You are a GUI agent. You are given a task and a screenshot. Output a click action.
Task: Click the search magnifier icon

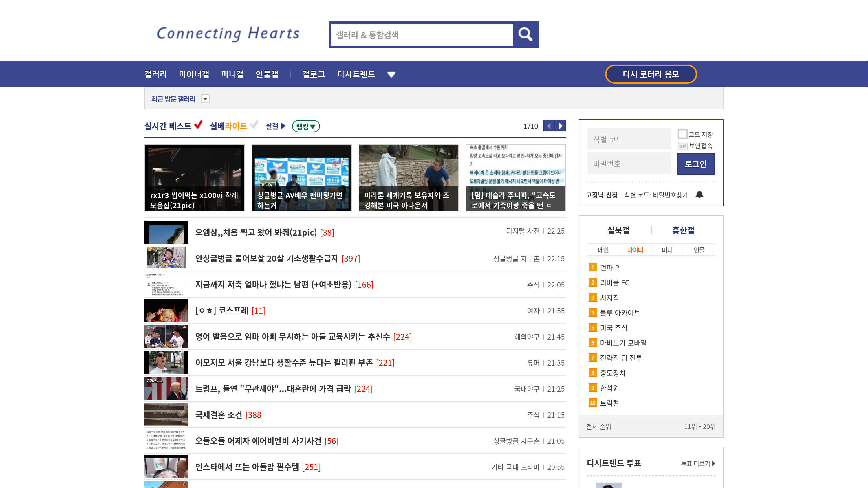pos(526,34)
